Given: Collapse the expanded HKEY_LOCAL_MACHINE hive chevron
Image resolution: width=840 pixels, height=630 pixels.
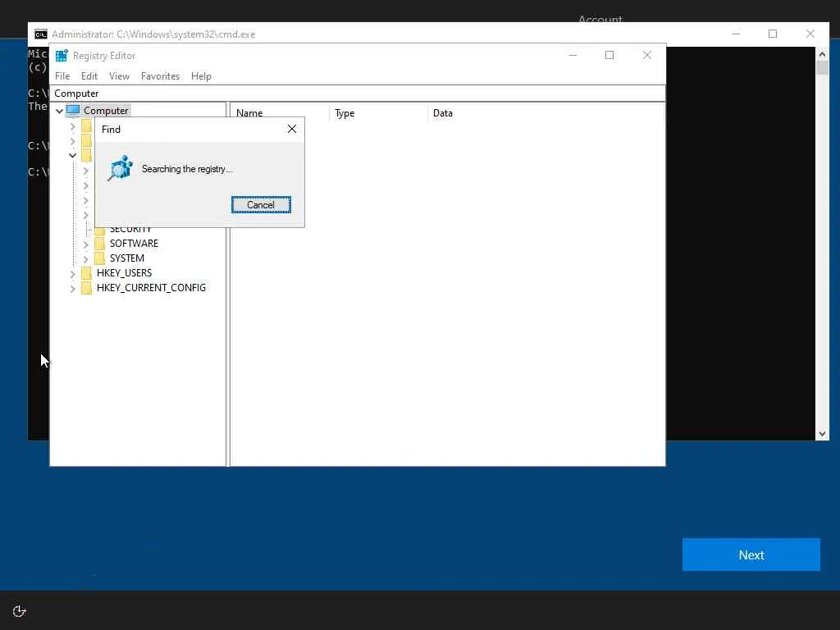Looking at the screenshot, I should click(72, 156).
